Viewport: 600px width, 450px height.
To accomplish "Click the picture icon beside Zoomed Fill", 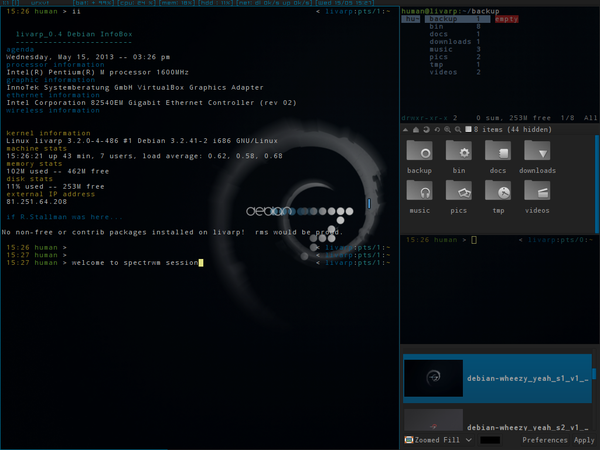I will click(409, 440).
